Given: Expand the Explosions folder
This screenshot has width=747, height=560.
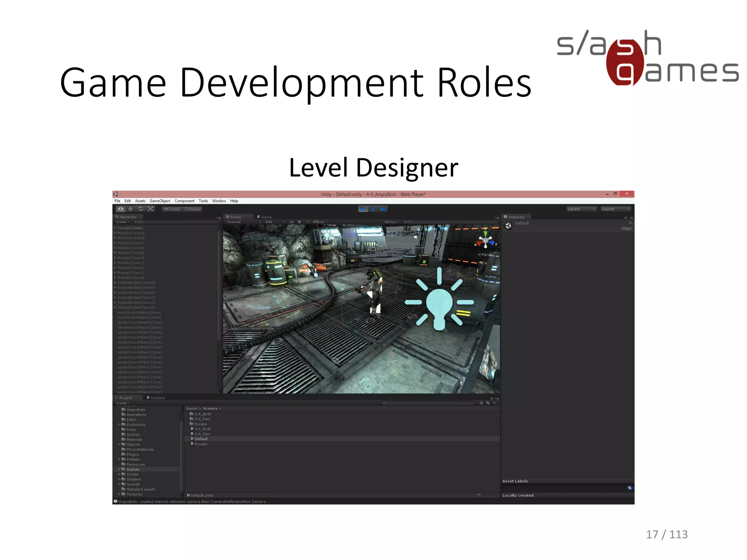Looking at the screenshot, I should 119,424.
